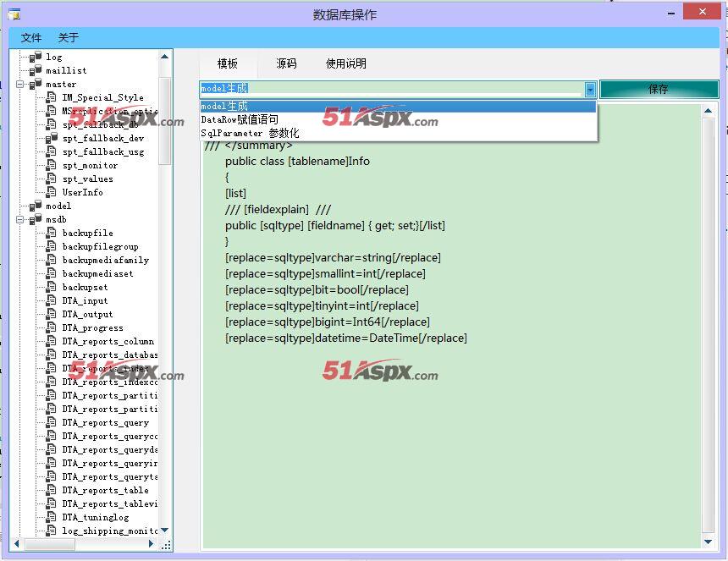Click the 'public class [tablename]Info' line
Viewport: 728px width, 561px height.
(x=297, y=162)
